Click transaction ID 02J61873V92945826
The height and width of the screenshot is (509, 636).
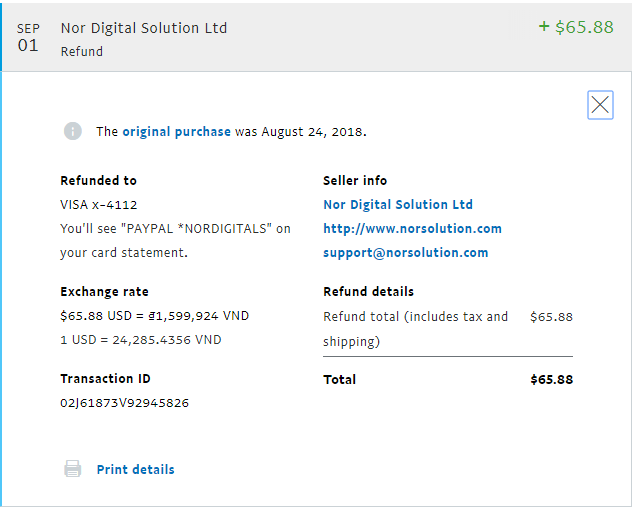(x=124, y=403)
